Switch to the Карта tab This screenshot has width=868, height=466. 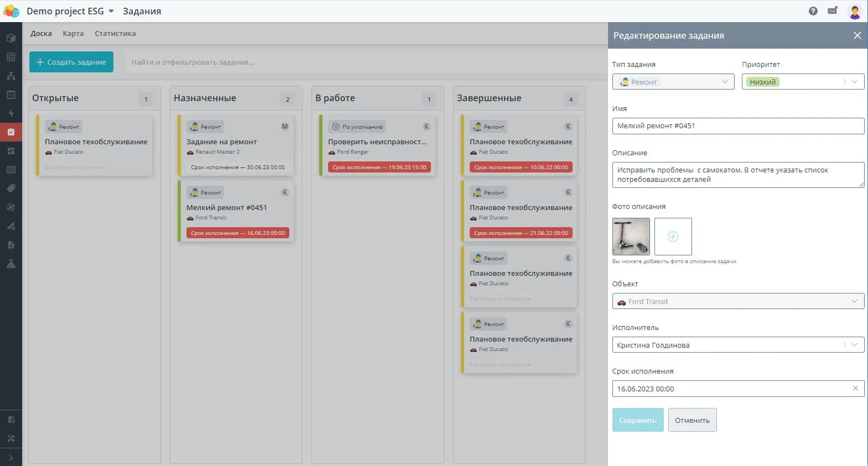[73, 34]
